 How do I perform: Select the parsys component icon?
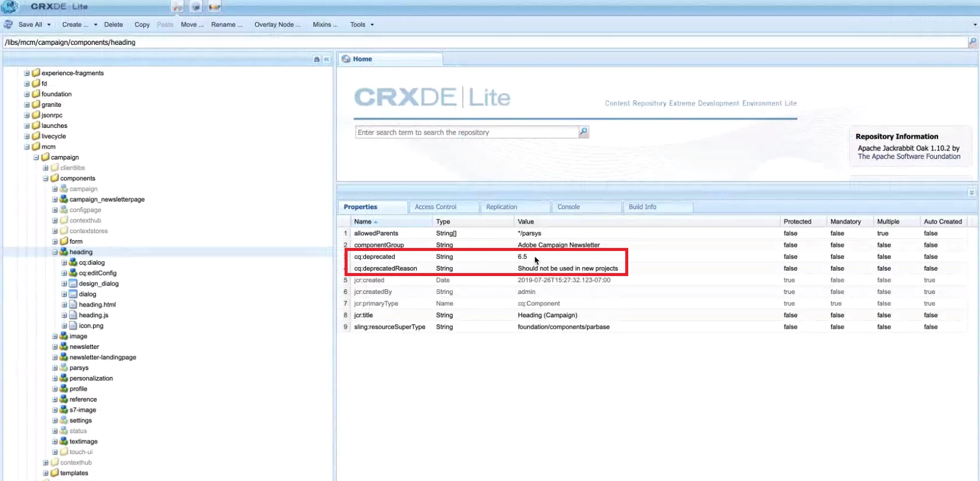click(63, 367)
